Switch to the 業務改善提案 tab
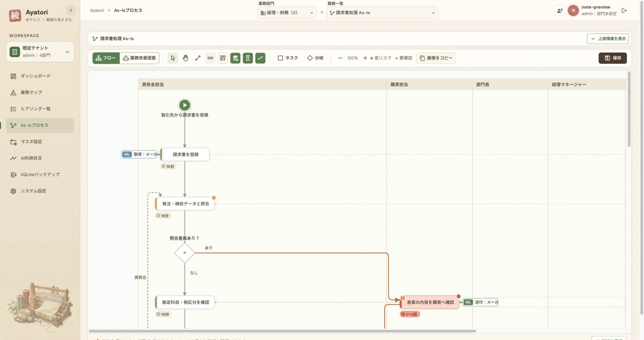Screen dimensions: 644x340 (139, 58)
